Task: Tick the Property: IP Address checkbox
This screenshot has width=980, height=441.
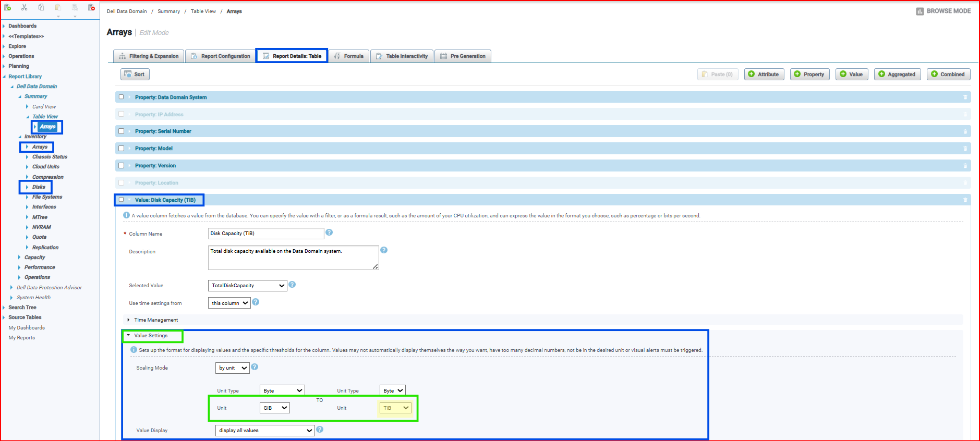Action: click(122, 114)
